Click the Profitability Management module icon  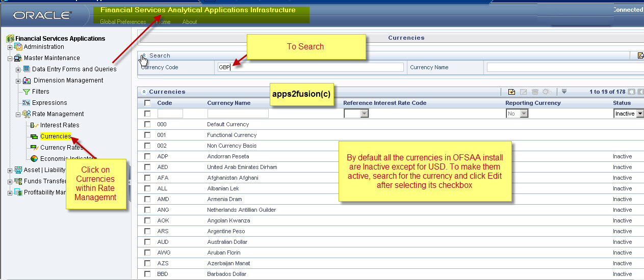pyautogui.click(x=18, y=192)
